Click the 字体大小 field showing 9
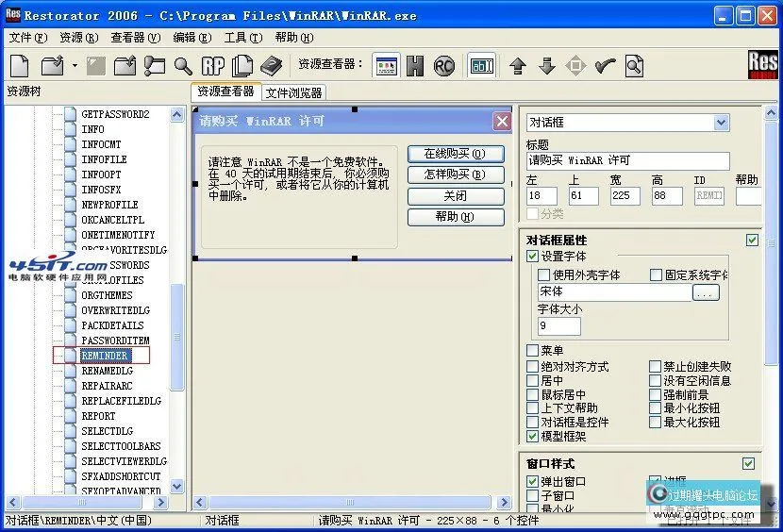The width and height of the screenshot is (783, 532). pyautogui.click(x=559, y=326)
